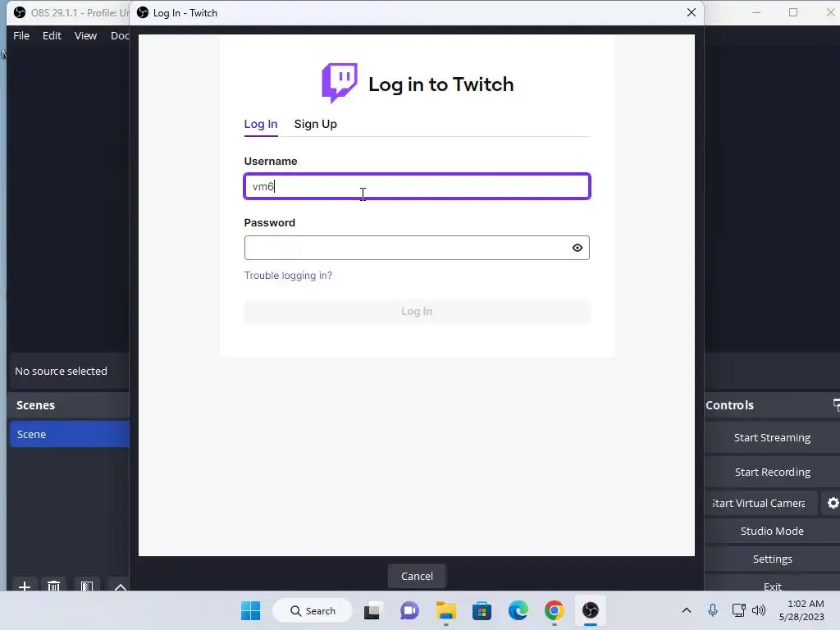The width and height of the screenshot is (840, 630).
Task: Add a new scene with plus icon
Action: tap(24, 586)
